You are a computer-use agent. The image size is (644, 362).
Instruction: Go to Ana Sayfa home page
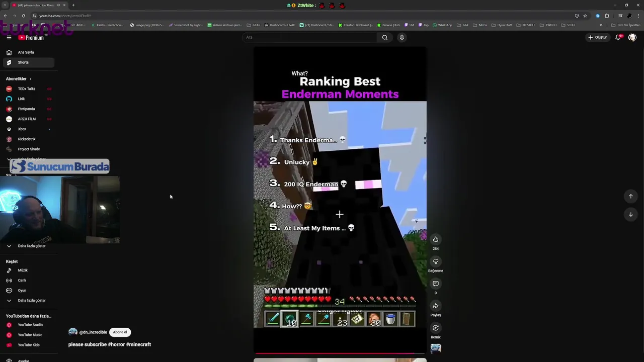click(x=26, y=52)
